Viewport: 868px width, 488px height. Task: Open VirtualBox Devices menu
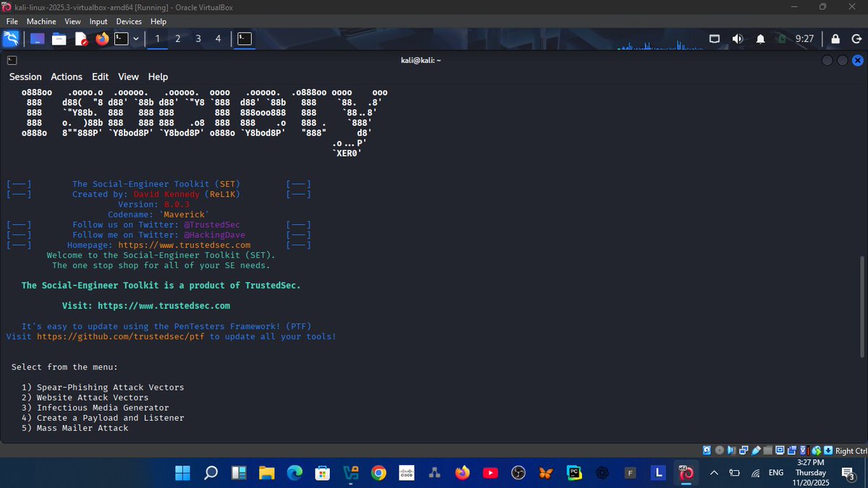tap(129, 22)
